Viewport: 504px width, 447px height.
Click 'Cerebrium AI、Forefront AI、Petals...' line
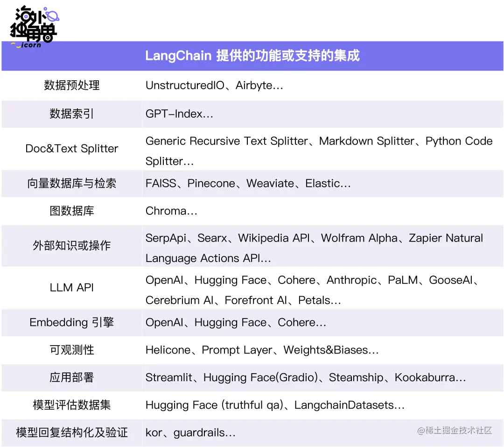click(x=243, y=300)
